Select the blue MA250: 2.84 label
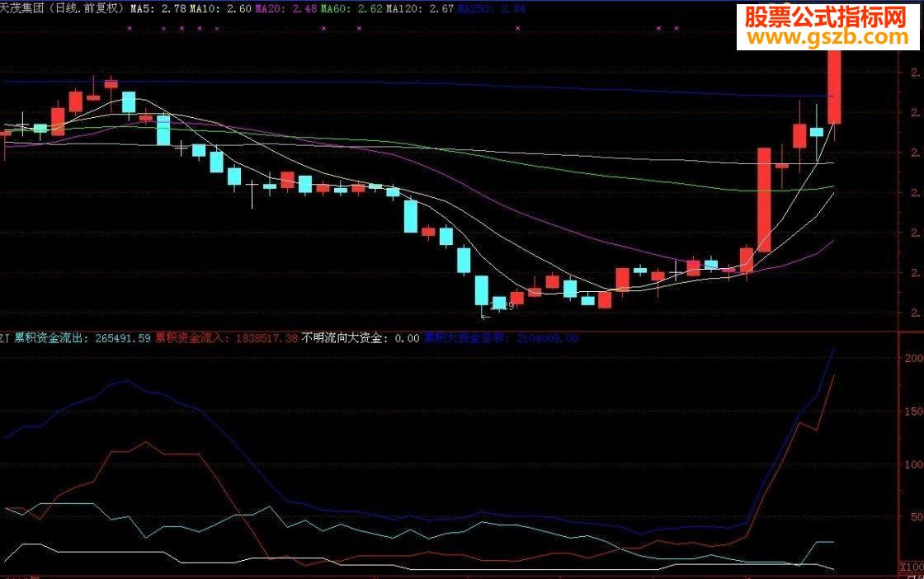This screenshot has height=579, width=924. click(492, 9)
